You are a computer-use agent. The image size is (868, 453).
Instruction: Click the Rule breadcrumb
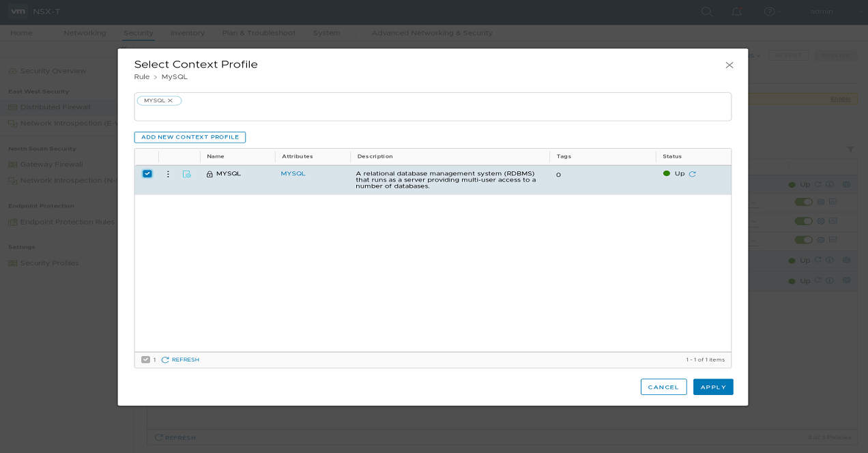[142, 77]
